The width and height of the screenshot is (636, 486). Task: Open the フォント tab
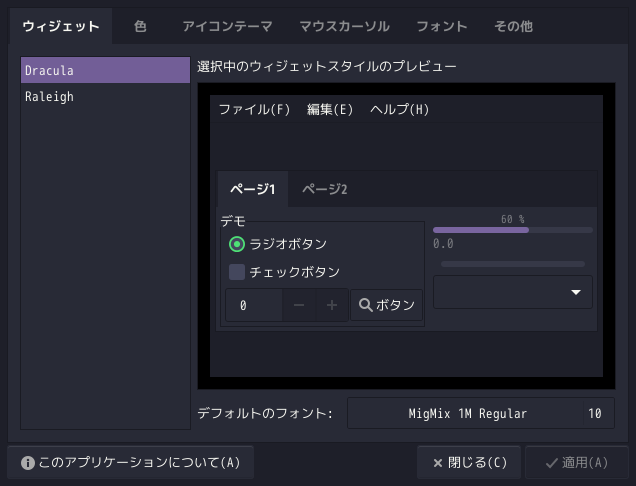pos(442,26)
